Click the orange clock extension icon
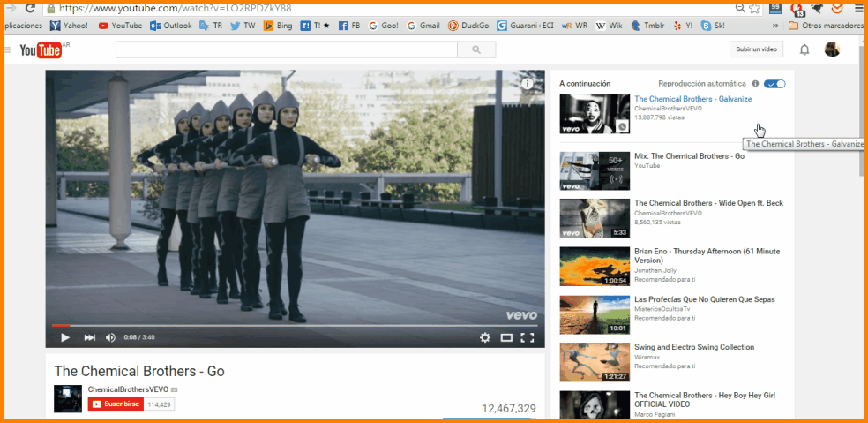Image resolution: width=868 pixels, height=423 pixels. coord(837,8)
